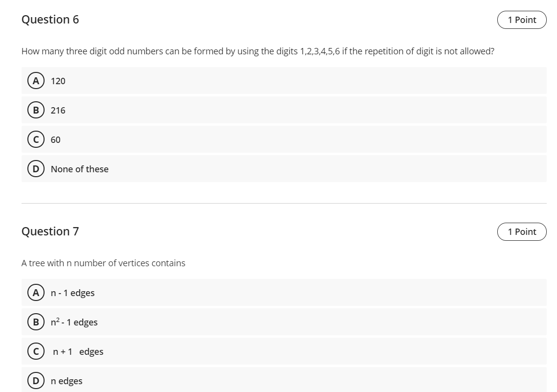Click the answer text "120"
The height and width of the screenshot is (392, 557).
(x=58, y=81)
